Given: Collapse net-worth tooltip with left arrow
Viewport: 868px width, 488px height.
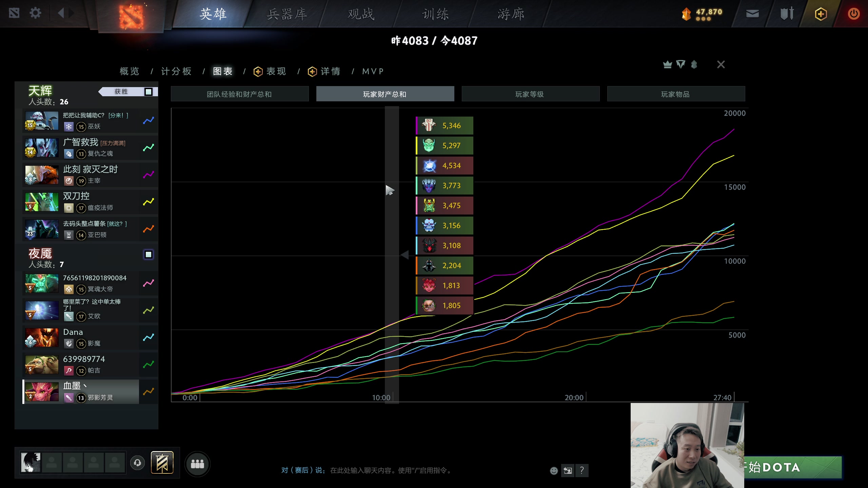Looking at the screenshot, I should pyautogui.click(x=405, y=255).
